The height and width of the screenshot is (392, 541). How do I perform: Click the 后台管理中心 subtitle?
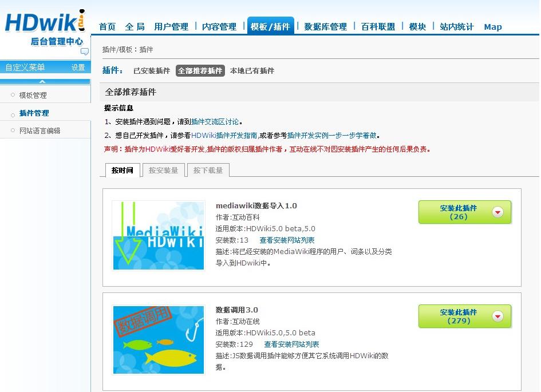pyautogui.click(x=57, y=42)
